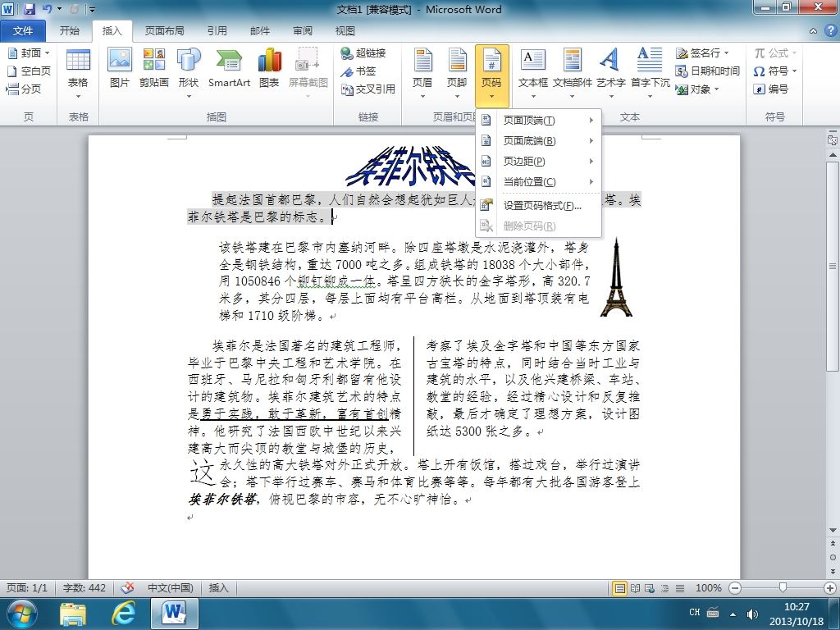Open the Word Help question mark
The image size is (840, 630).
[x=830, y=31]
